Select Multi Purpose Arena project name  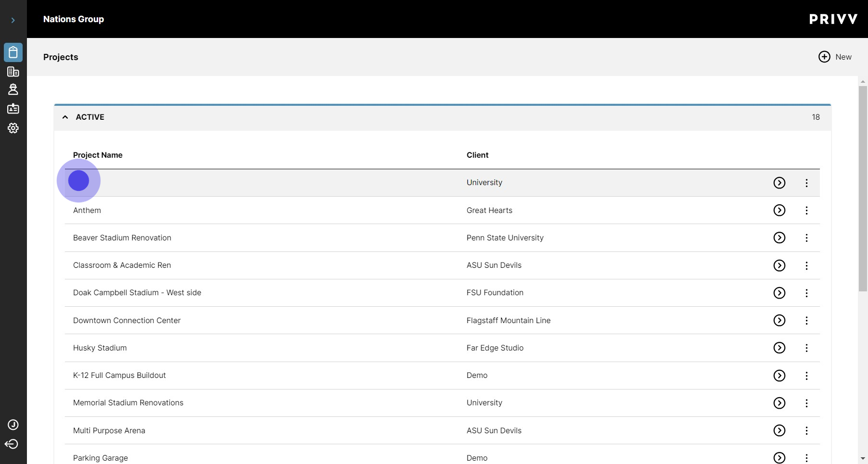109,430
